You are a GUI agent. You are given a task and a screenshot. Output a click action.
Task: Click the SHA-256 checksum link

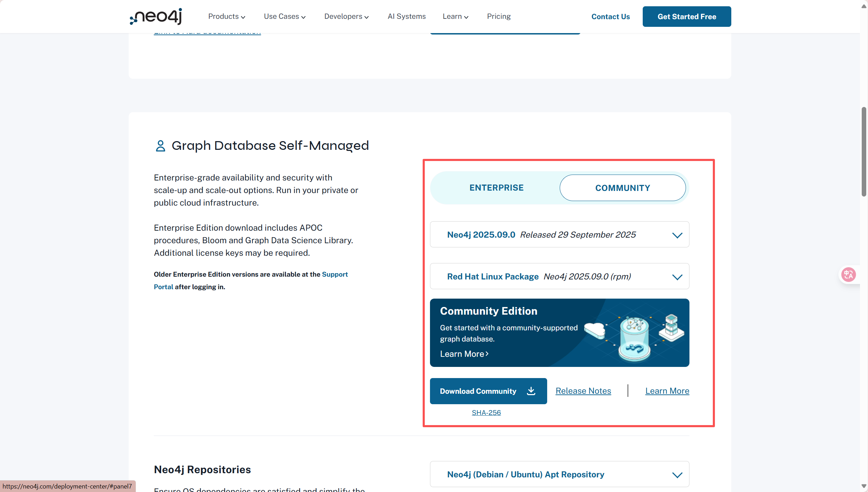[486, 413]
